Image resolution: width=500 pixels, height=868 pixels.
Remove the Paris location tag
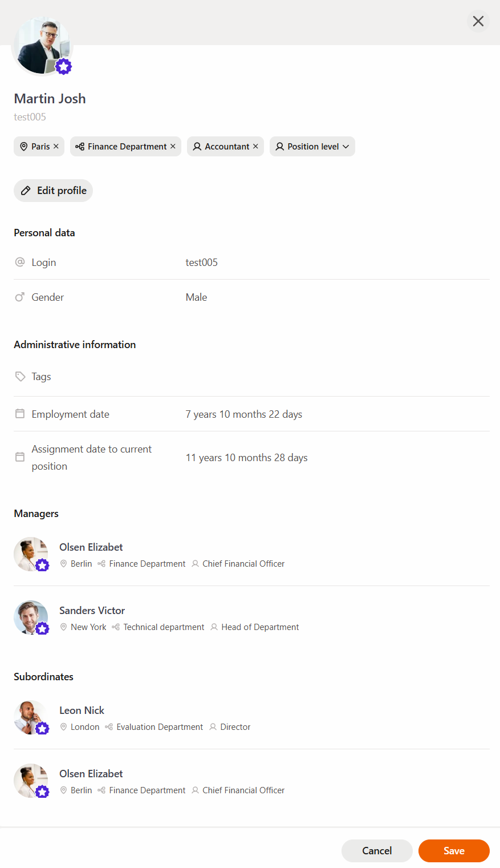coord(56,147)
